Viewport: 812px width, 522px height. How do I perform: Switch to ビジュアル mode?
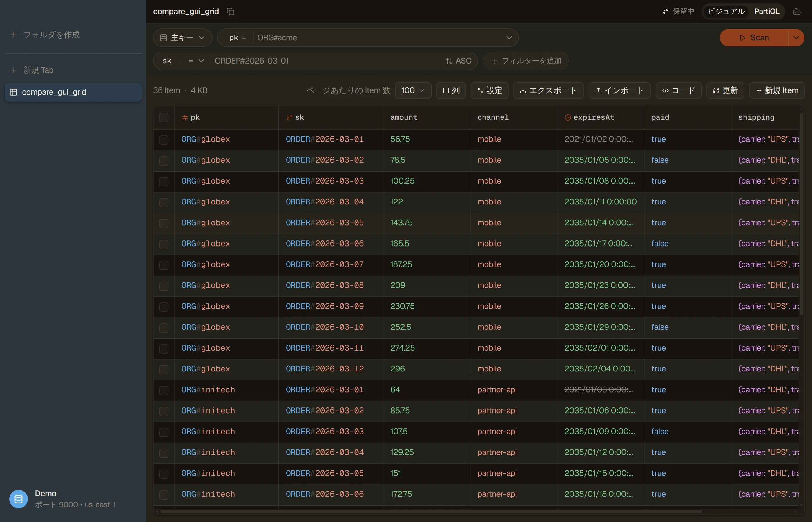click(726, 12)
